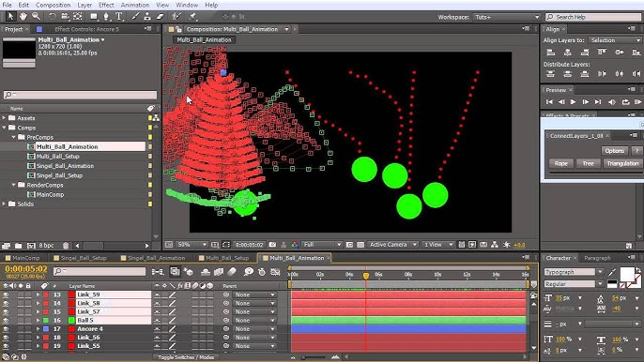Take a snapshot with the camera icon
The width and height of the screenshot is (644, 362).
pos(272,245)
